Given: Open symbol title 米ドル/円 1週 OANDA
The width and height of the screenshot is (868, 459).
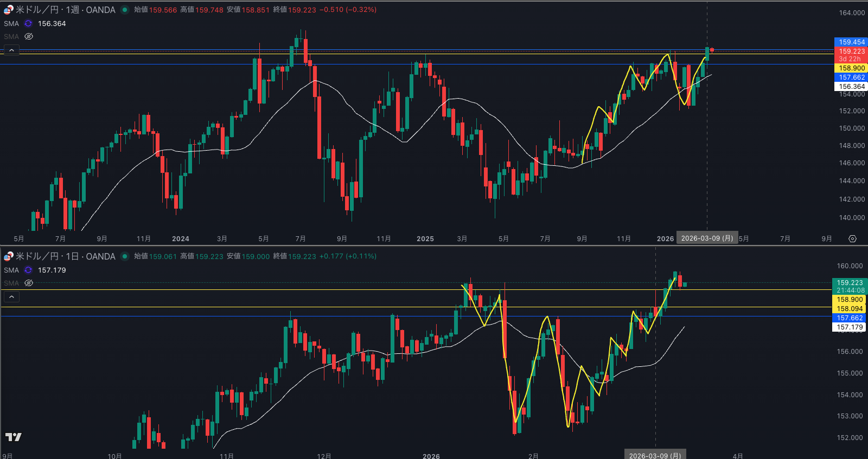Looking at the screenshot, I should [x=65, y=10].
